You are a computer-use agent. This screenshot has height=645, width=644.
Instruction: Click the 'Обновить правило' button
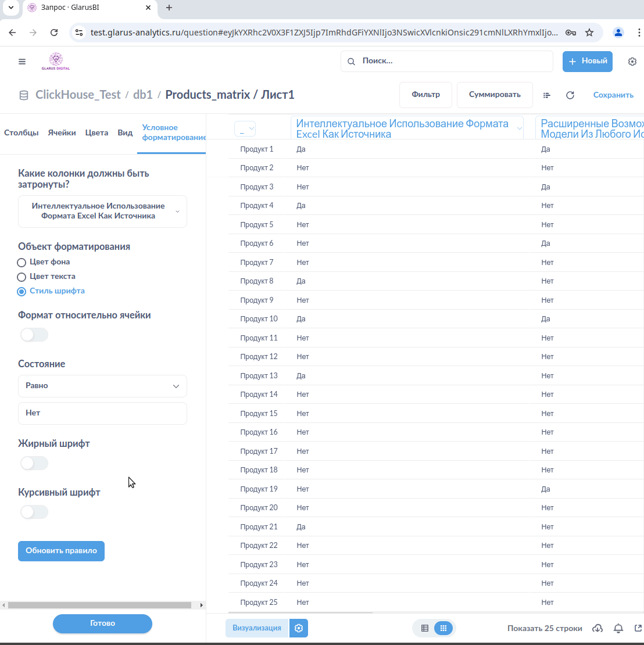coord(61,551)
